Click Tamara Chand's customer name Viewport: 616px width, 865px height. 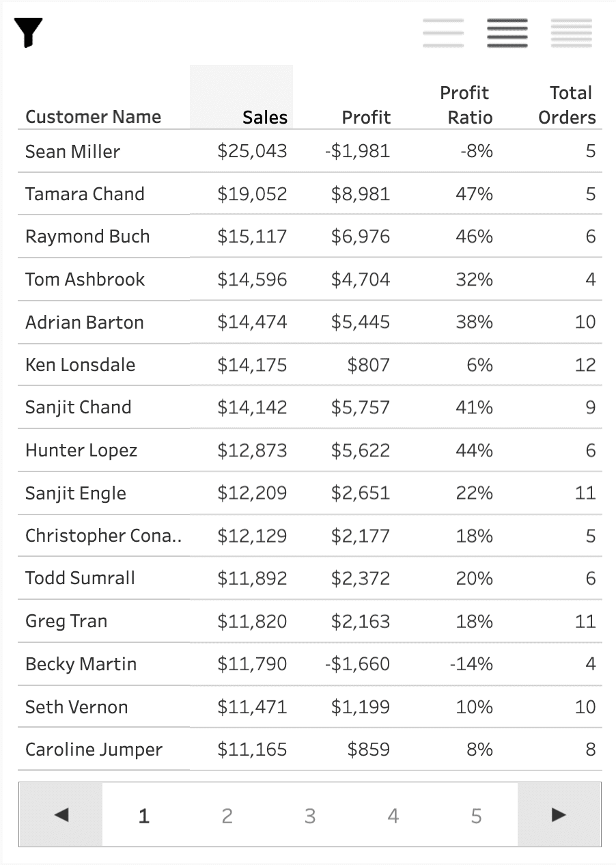pyautogui.click(x=85, y=194)
